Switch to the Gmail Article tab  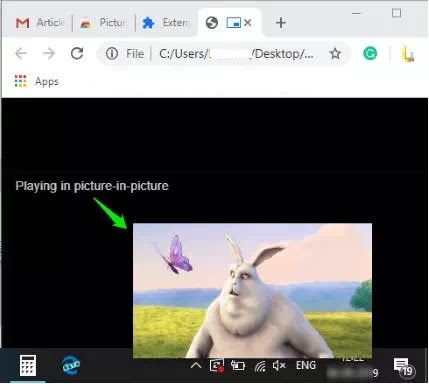point(40,23)
